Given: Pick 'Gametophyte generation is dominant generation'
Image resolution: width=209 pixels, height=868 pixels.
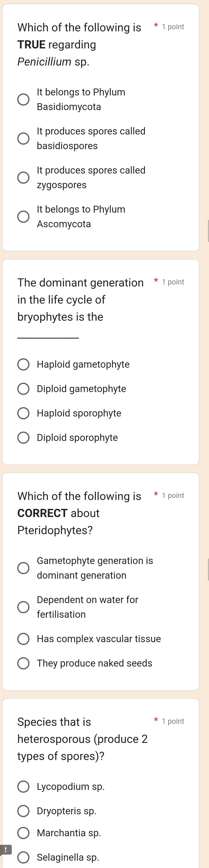Looking at the screenshot, I should click(x=23, y=568).
